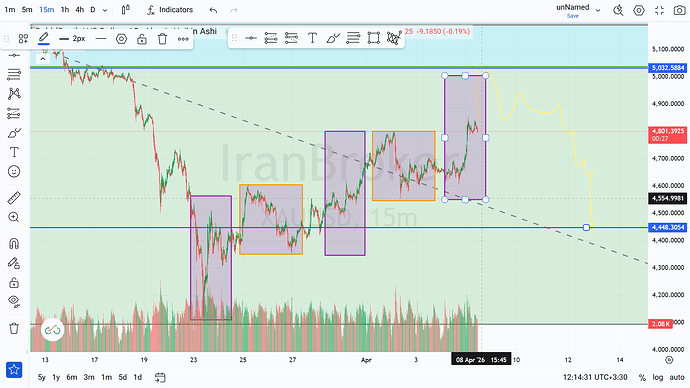Collapse the chart legend arrow
Screen dimensions: 690x388
pos(43,59)
